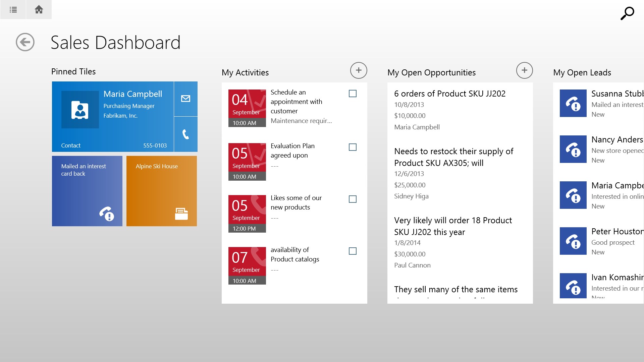
Task: Open search with magnifying glass icon
Action: pos(627,14)
